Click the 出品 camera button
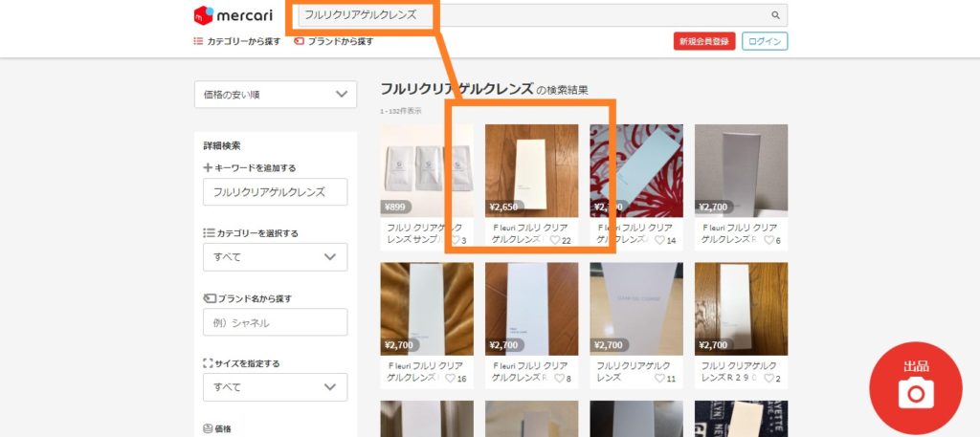 [x=916, y=387]
